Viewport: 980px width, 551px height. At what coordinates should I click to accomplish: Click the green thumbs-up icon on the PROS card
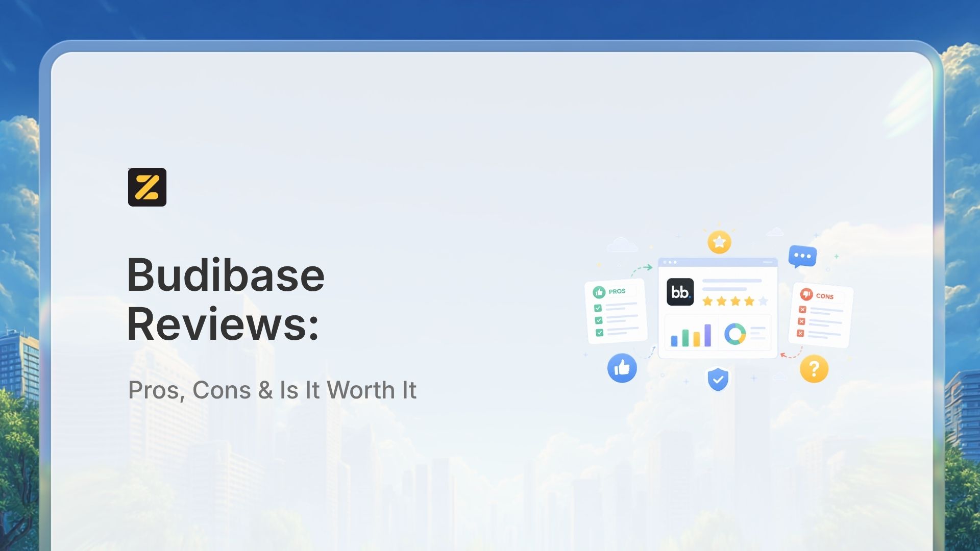point(599,292)
